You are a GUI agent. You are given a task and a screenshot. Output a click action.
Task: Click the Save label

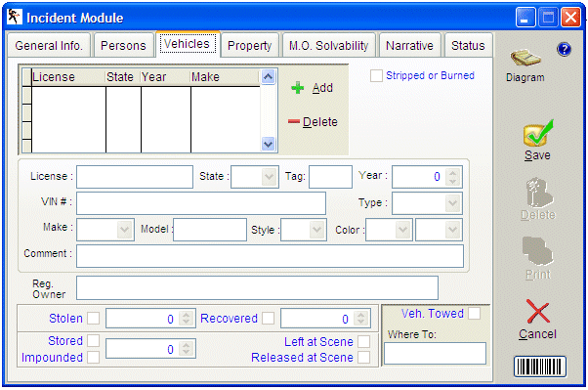point(538,155)
